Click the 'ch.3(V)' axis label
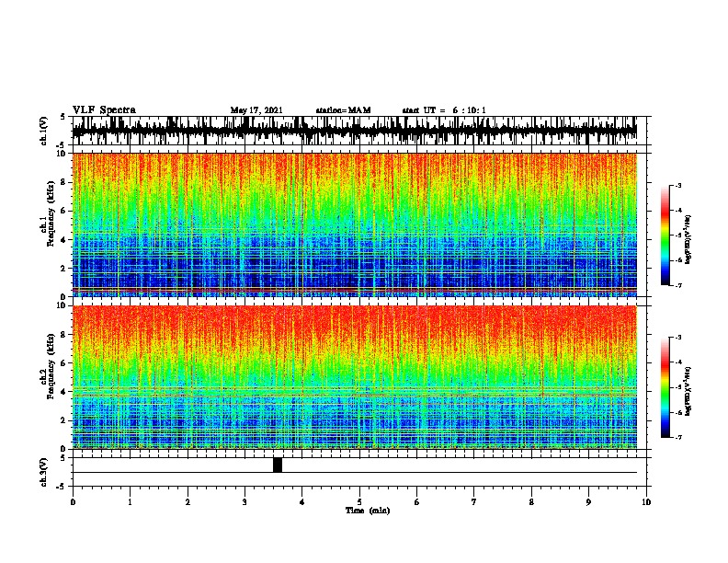 pos(44,472)
